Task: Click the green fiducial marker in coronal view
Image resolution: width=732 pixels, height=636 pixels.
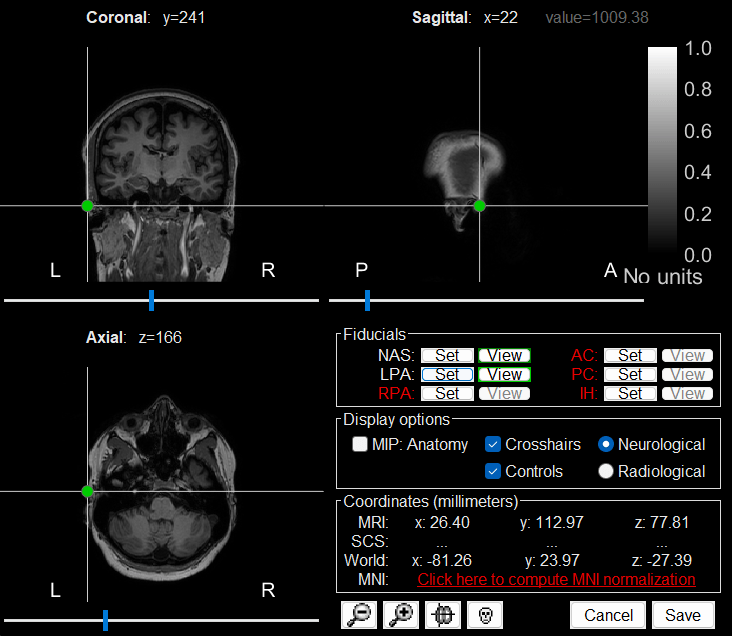Action: tap(87, 206)
